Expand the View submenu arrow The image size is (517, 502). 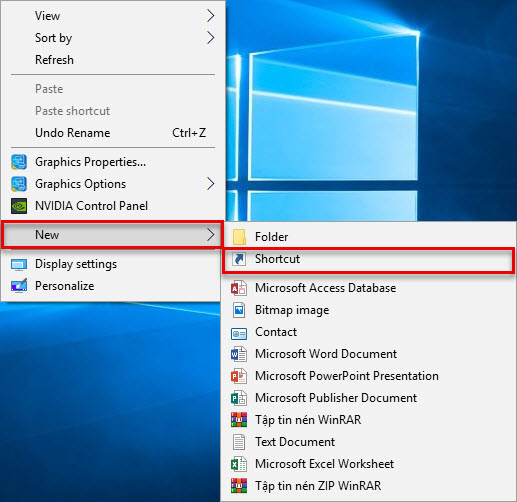pos(210,16)
